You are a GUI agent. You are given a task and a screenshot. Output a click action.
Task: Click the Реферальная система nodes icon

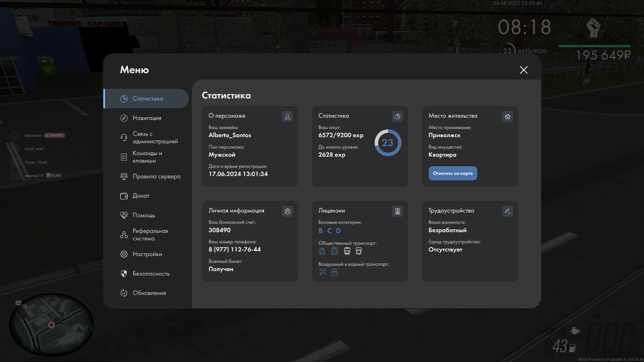coord(124,235)
